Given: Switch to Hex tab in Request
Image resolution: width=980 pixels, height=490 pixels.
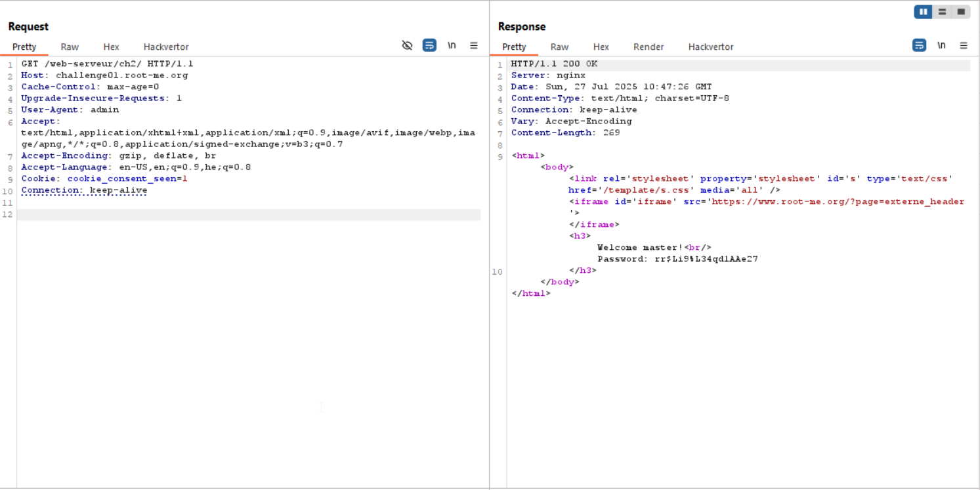Looking at the screenshot, I should 111,47.
